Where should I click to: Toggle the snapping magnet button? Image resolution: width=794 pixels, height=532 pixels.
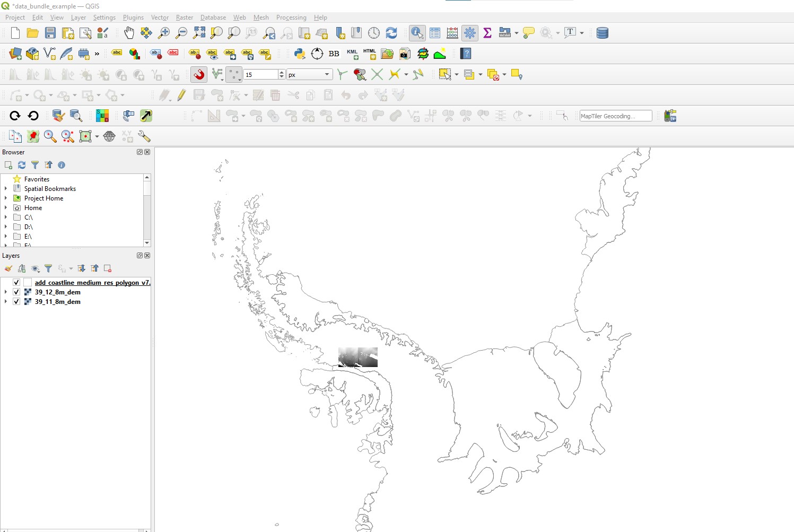(199, 74)
